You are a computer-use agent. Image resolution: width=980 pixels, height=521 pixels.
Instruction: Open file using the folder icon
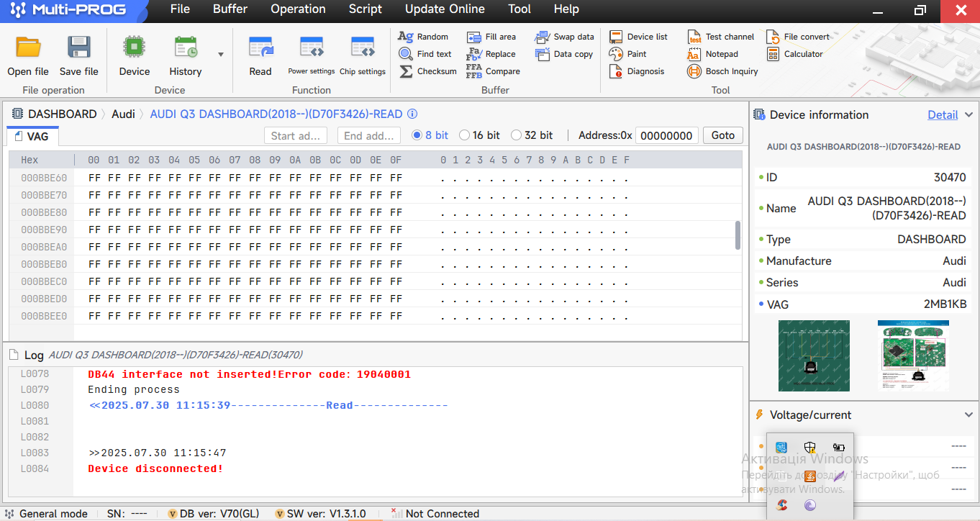pos(29,56)
